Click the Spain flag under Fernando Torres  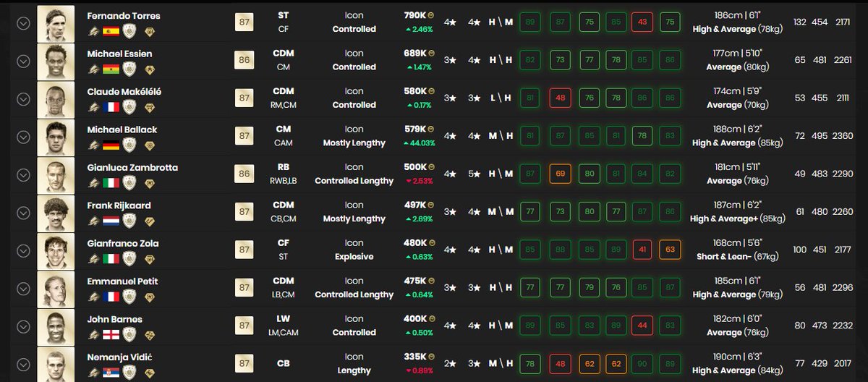coord(111,32)
